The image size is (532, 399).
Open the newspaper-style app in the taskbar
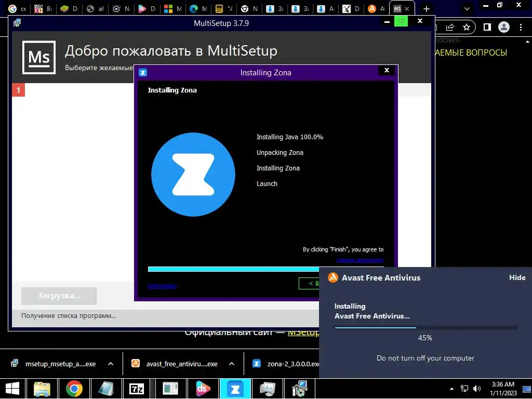[170, 389]
